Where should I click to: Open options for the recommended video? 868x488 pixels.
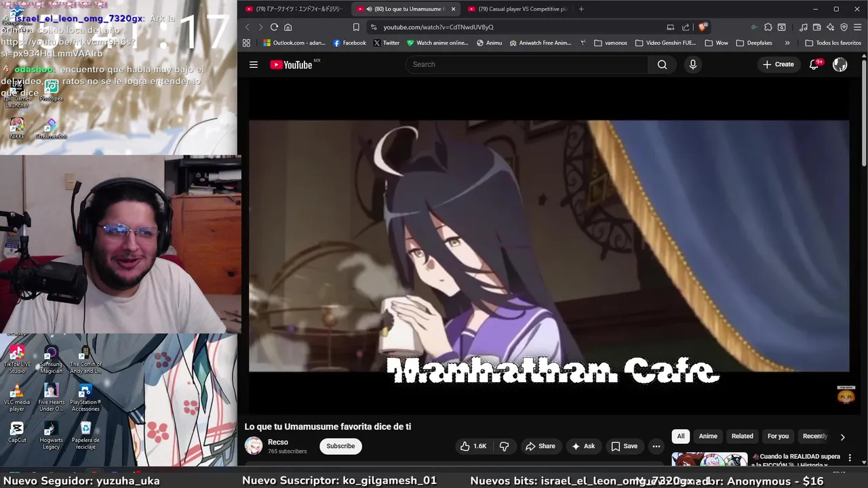point(850,458)
